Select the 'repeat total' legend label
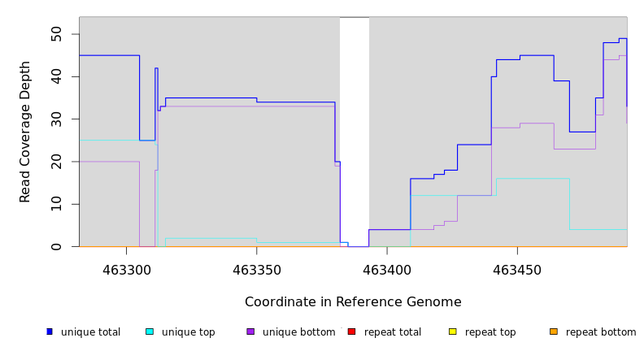 (x=393, y=332)
